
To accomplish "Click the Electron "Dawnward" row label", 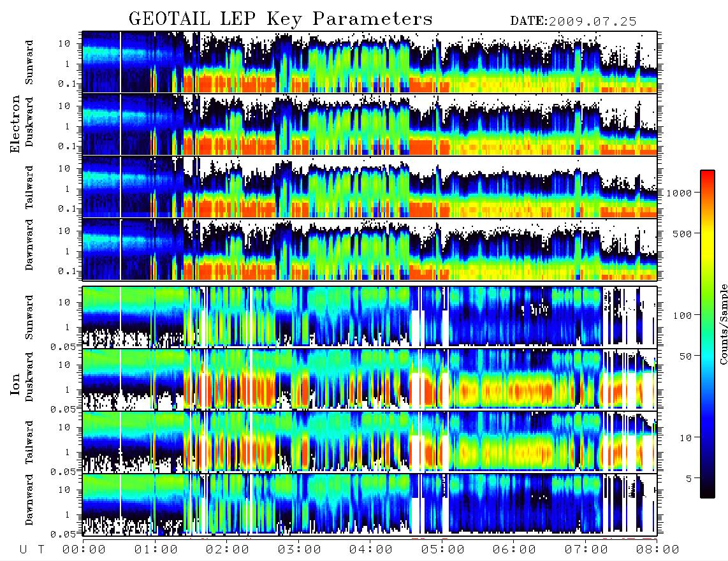I will [x=29, y=245].
